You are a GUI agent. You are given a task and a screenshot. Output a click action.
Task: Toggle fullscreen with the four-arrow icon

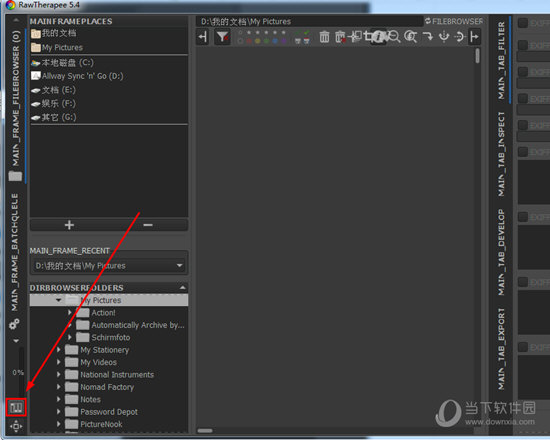click(16, 426)
